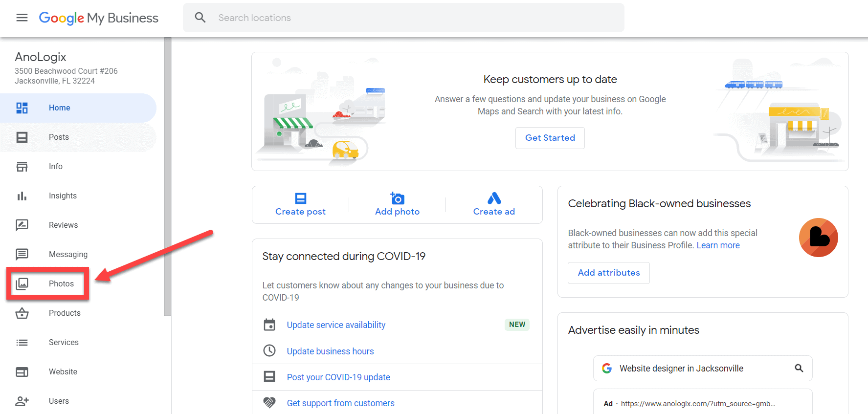
Task: Select Messaging from the sidebar
Action: click(68, 255)
